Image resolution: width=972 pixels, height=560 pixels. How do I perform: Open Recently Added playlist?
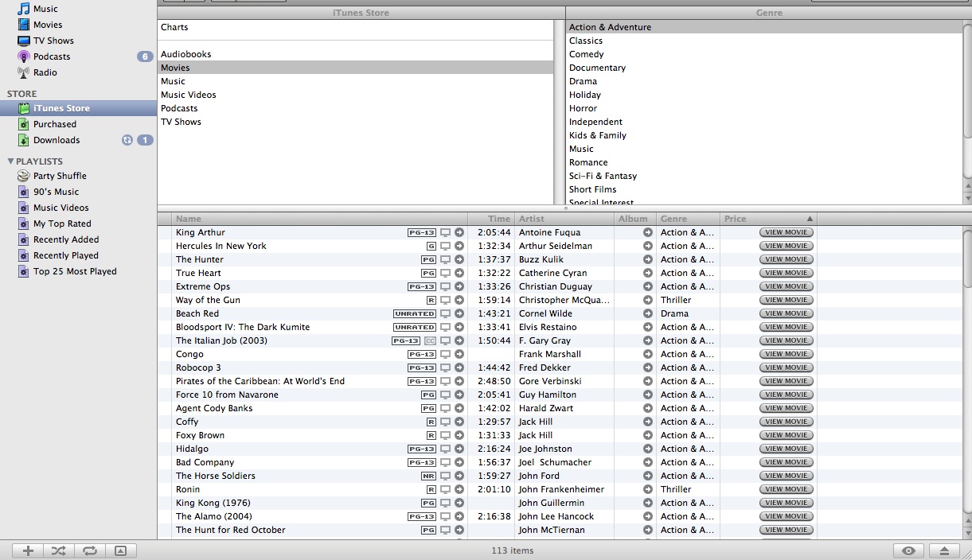coord(66,239)
